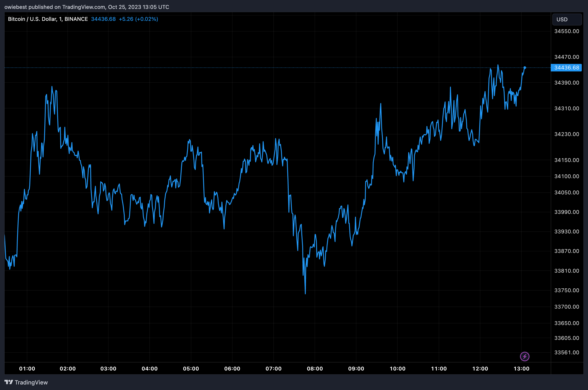588x390 pixels.
Task: Click the 34230.00 price axis label
Action: coord(567,134)
